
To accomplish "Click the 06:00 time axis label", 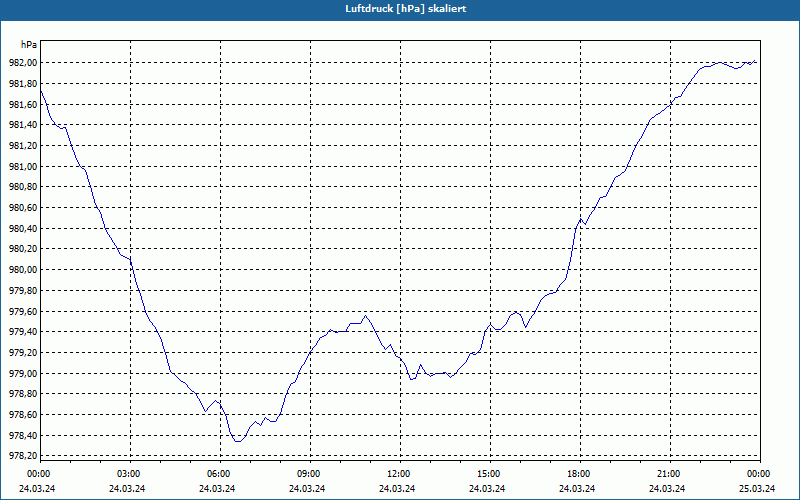I will click(217, 474).
